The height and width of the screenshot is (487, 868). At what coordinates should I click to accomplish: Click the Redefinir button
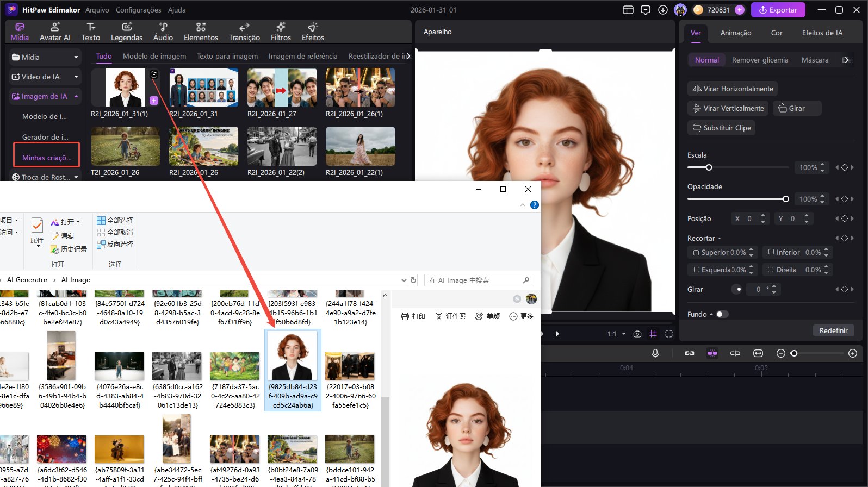[x=833, y=330]
